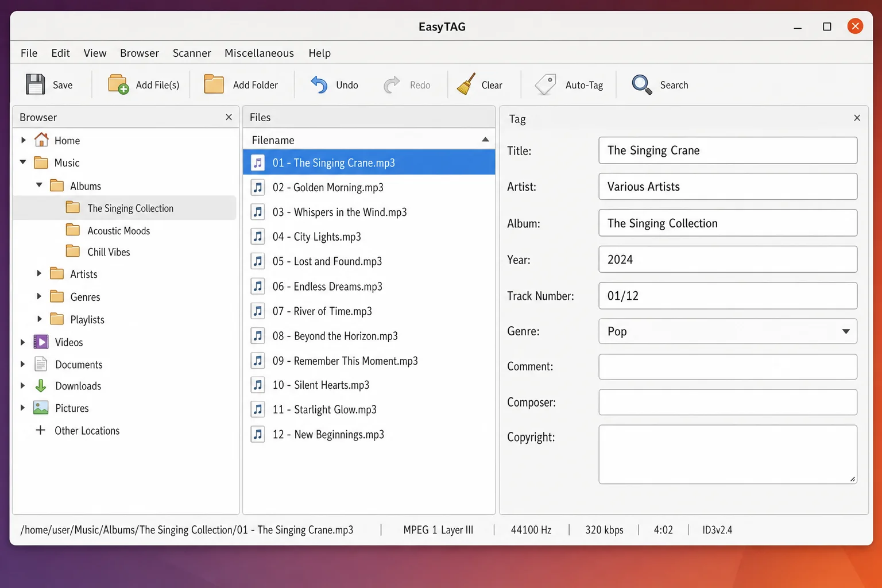
Task: Click the Add File(s) folder icon
Action: (118, 84)
